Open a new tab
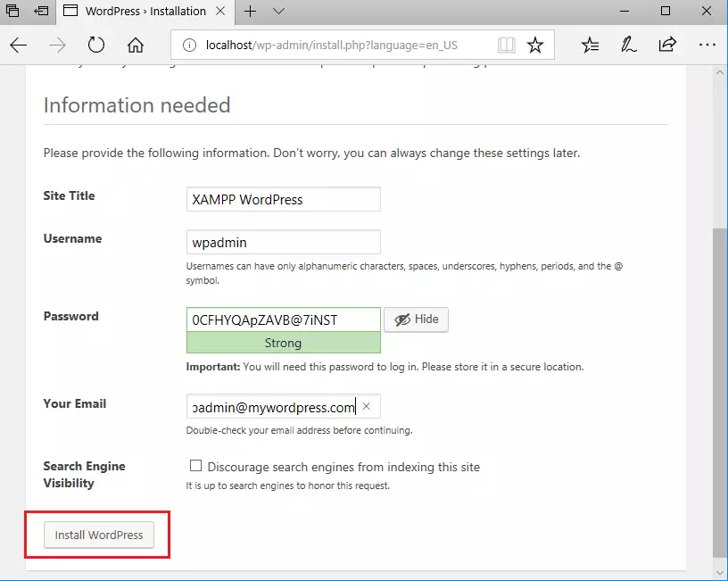This screenshot has width=728, height=581. (x=250, y=11)
